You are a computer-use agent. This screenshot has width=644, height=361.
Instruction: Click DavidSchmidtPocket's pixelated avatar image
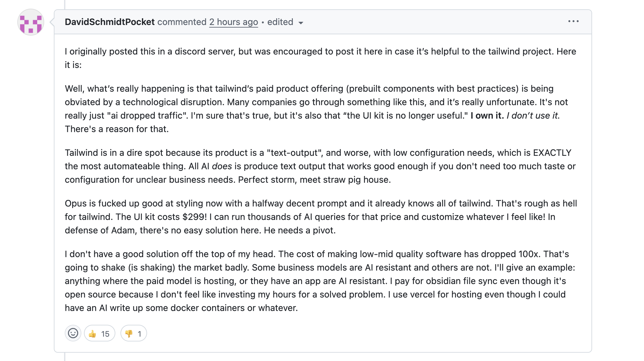[31, 22]
